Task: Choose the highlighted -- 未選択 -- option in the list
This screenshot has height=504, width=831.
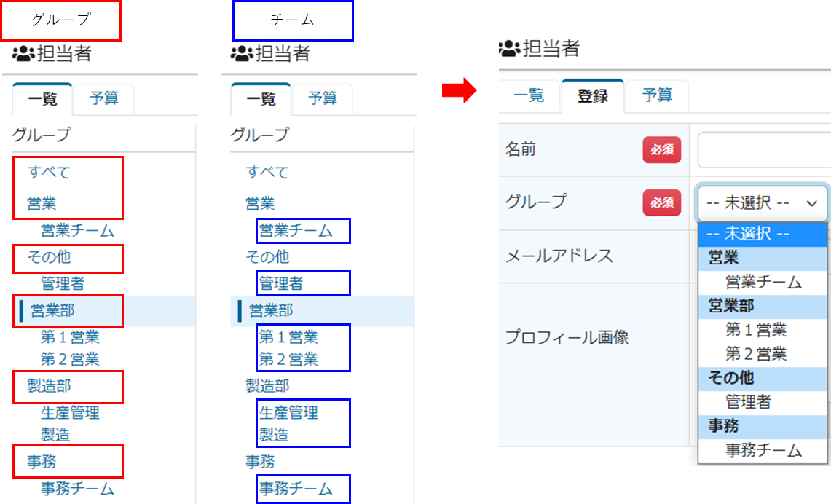Action: tap(762, 234)
